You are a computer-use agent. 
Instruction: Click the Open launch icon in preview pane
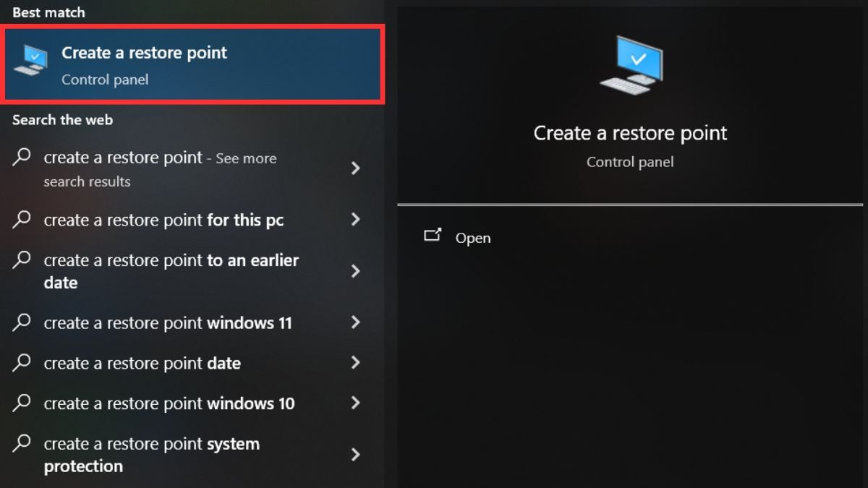(x=433, y=235)
